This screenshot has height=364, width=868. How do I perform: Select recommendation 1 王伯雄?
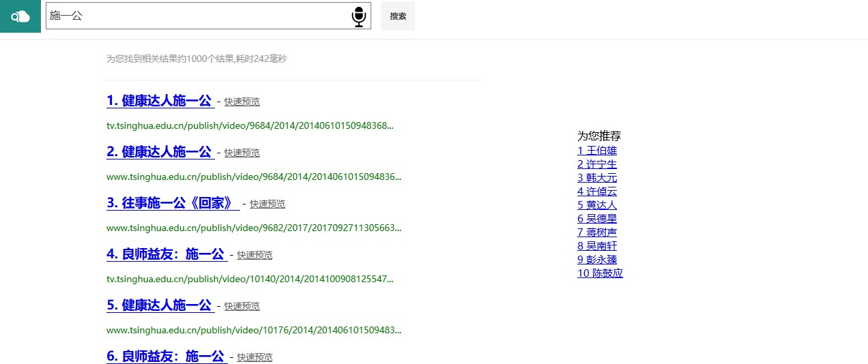point(597,151)
